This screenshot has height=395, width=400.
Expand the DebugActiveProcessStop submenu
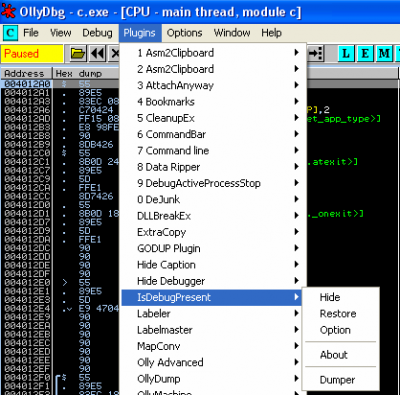[x=213, y=183]
